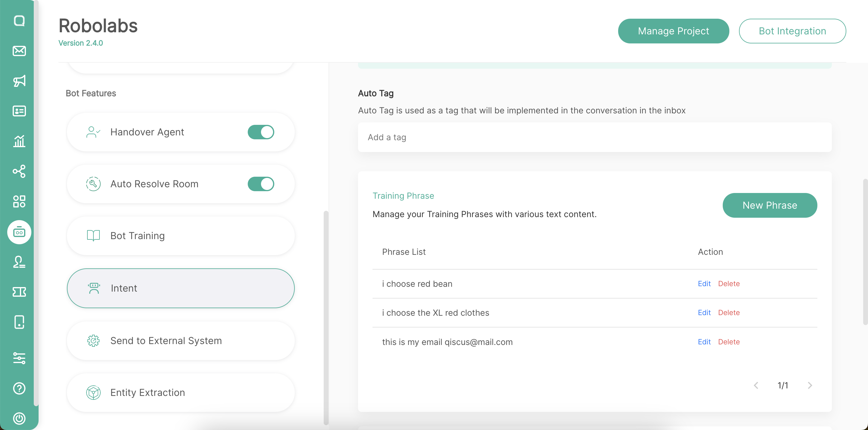Go to next page of phrase list

pyautogui.click(x=810, y=385)
